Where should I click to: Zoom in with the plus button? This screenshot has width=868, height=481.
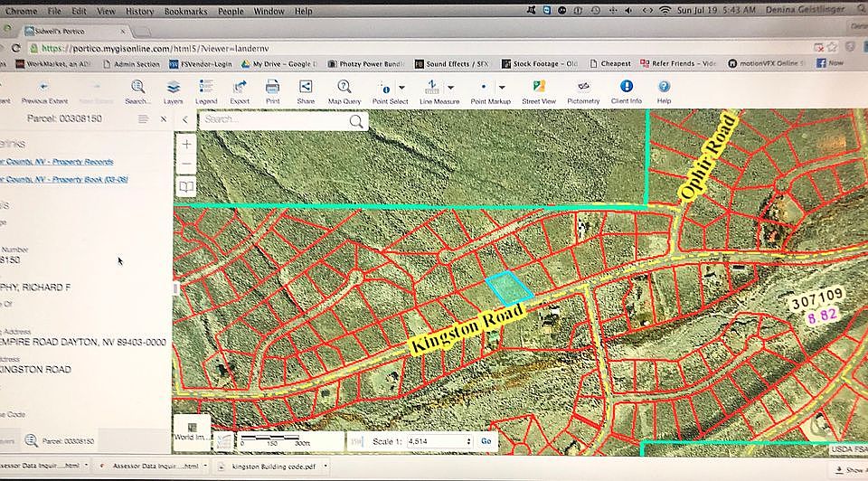[x=186, y=144]
